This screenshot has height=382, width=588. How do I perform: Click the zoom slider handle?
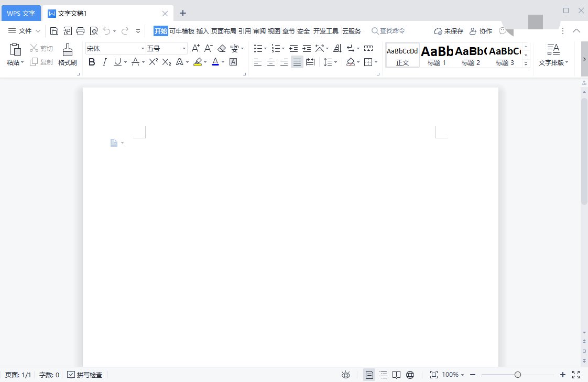tap(518, 375)
